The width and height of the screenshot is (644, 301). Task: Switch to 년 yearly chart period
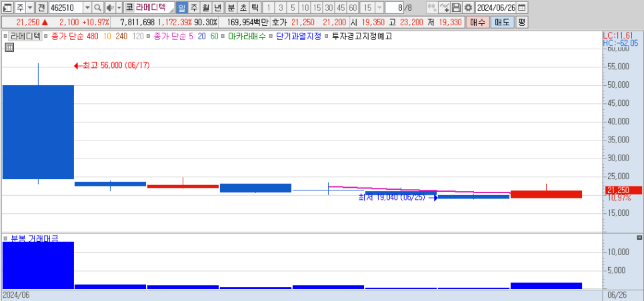[x=218, y=8]
